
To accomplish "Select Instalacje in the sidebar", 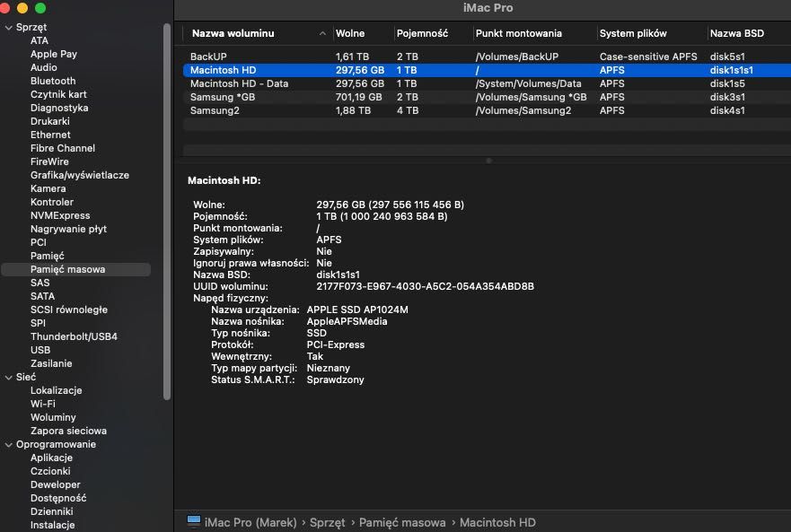I will pyautogui.click(x=52, y=525).
